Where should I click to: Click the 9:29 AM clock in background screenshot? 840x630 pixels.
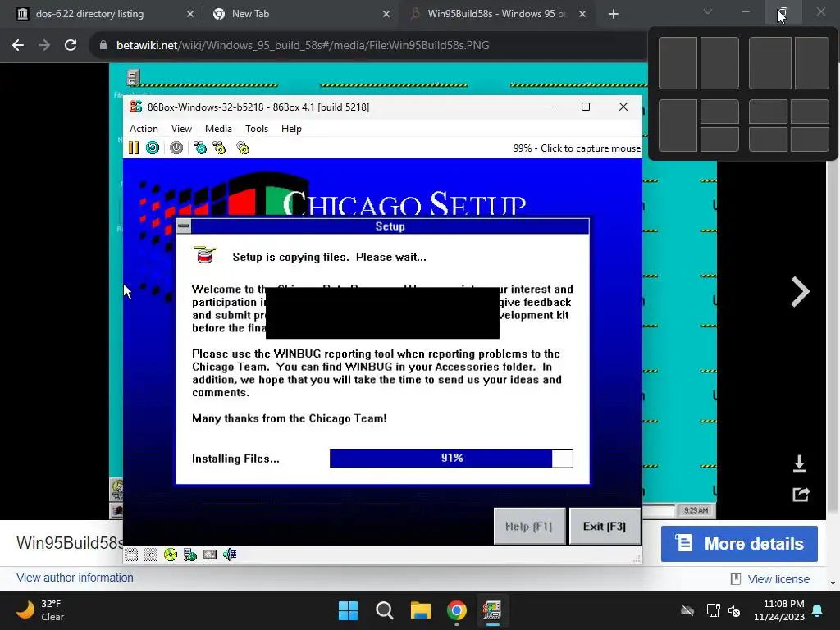pyautogui.click(x=696, y=510)
